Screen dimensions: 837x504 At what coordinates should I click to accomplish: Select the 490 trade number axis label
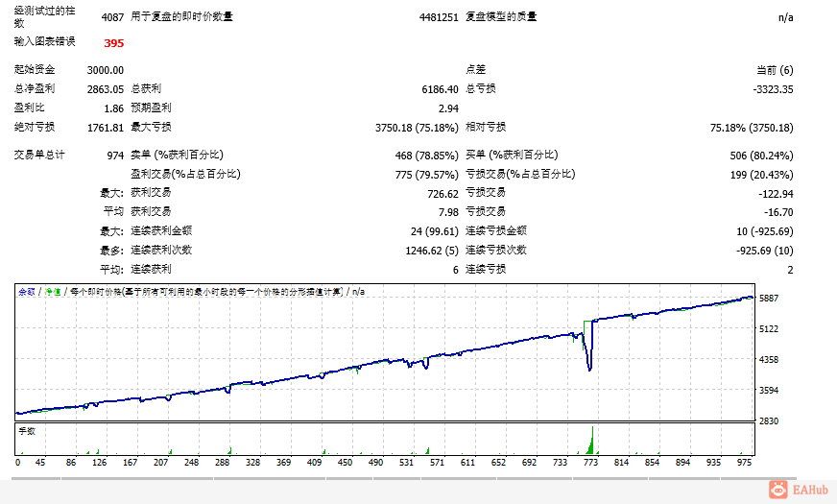point(376,463)
